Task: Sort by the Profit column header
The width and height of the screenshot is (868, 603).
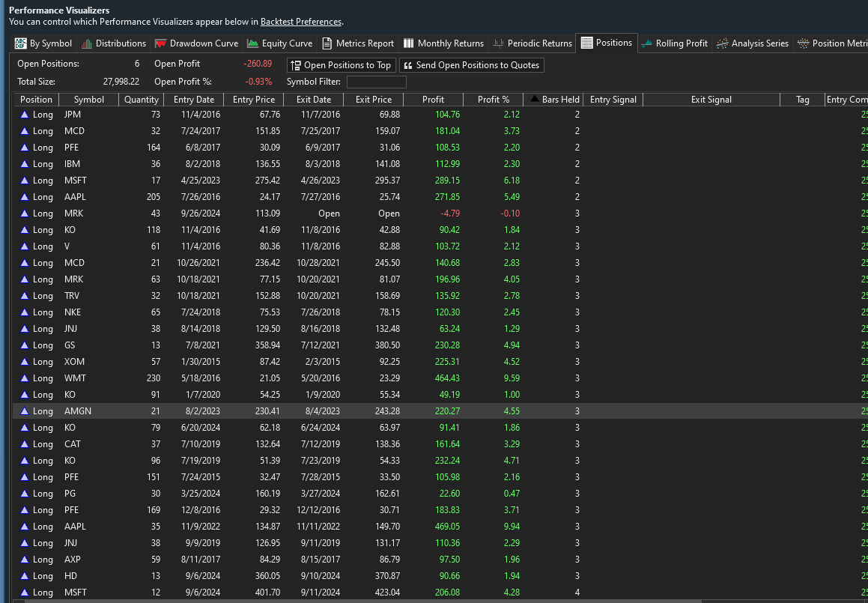Action: [433, 100]
